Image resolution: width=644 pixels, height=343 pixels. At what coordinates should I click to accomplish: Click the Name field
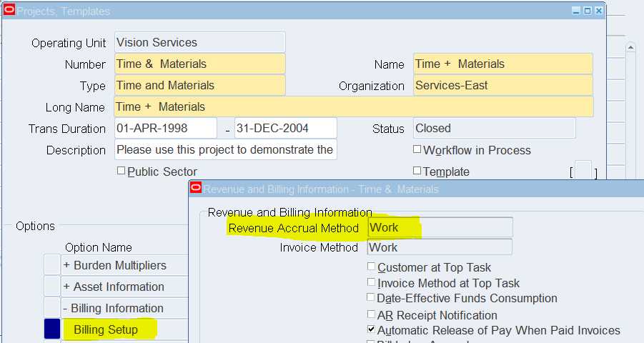pos(503,64)
